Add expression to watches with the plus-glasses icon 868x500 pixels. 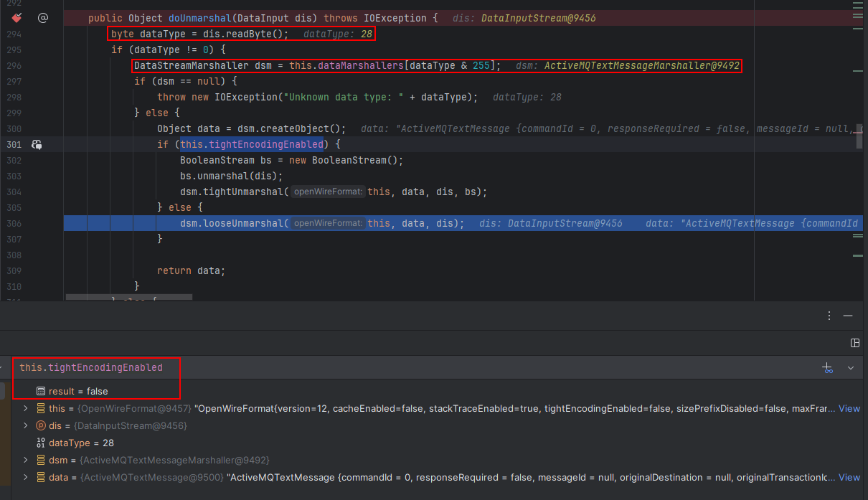[x=828, y=367]
